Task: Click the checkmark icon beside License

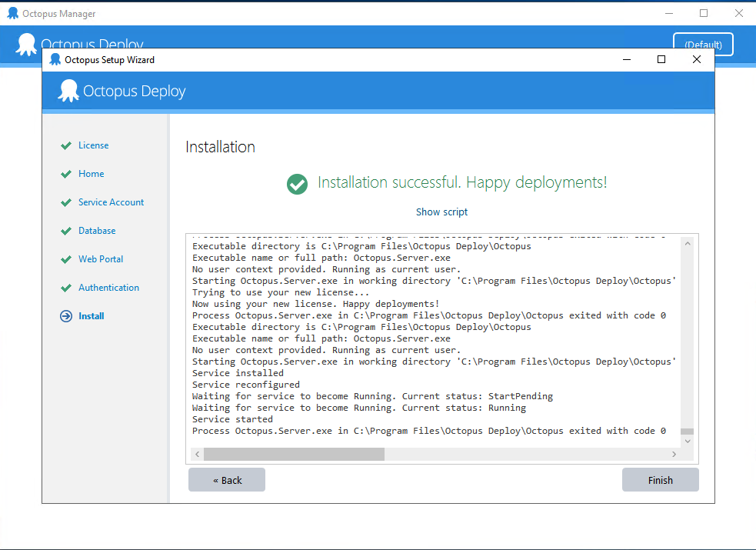Action: [x=66, y=145]
